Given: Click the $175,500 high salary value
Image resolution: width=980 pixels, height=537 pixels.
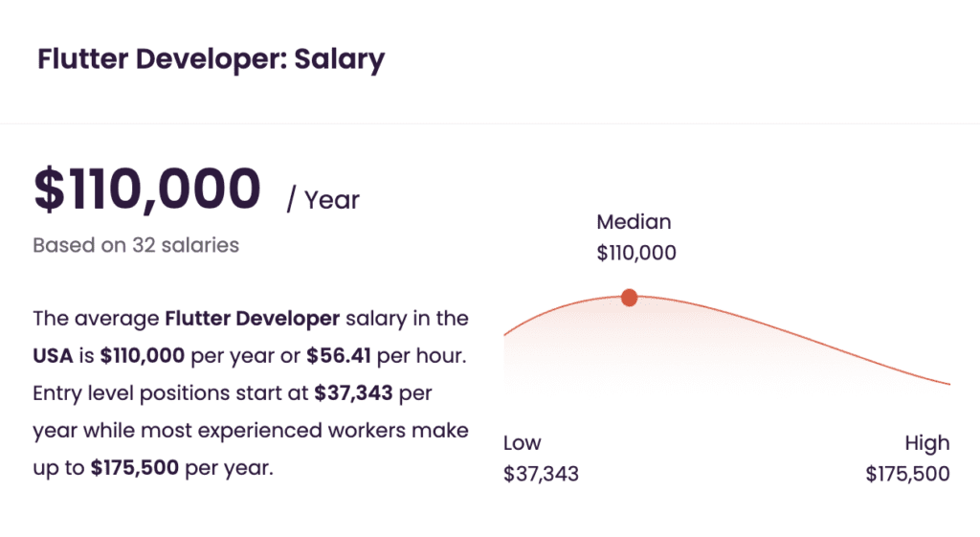Looking at the screenshot, I should tap(907, 474).
